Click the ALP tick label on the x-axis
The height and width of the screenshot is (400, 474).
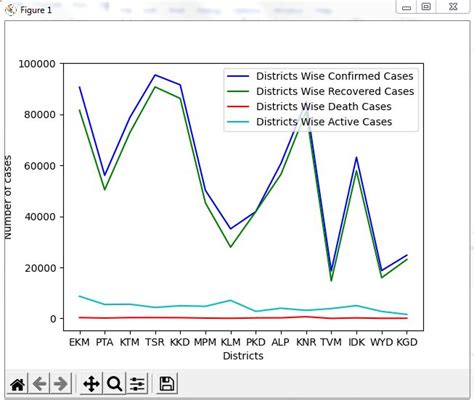[x=281, y=342]
